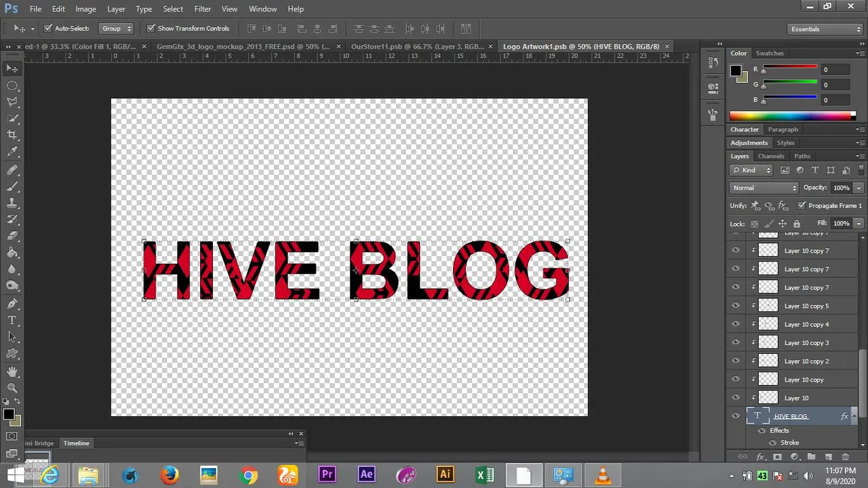
Task: Open the Filter menu
Action: (202, 9)
